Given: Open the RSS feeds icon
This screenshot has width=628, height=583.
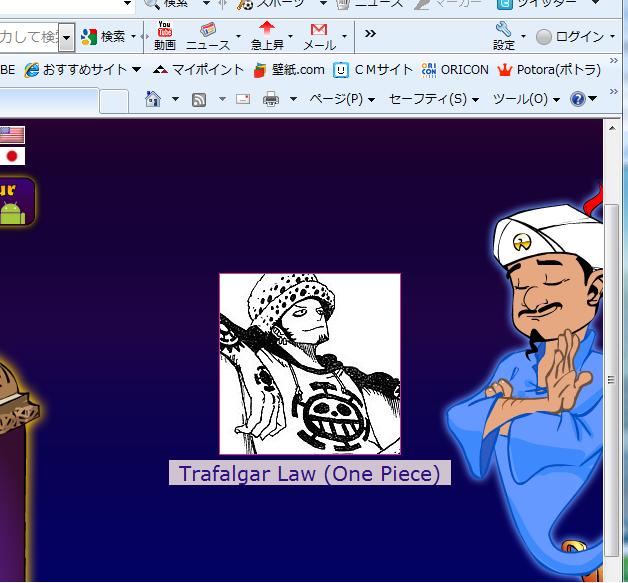Looking at the screenshot, I should click(199, 100).
